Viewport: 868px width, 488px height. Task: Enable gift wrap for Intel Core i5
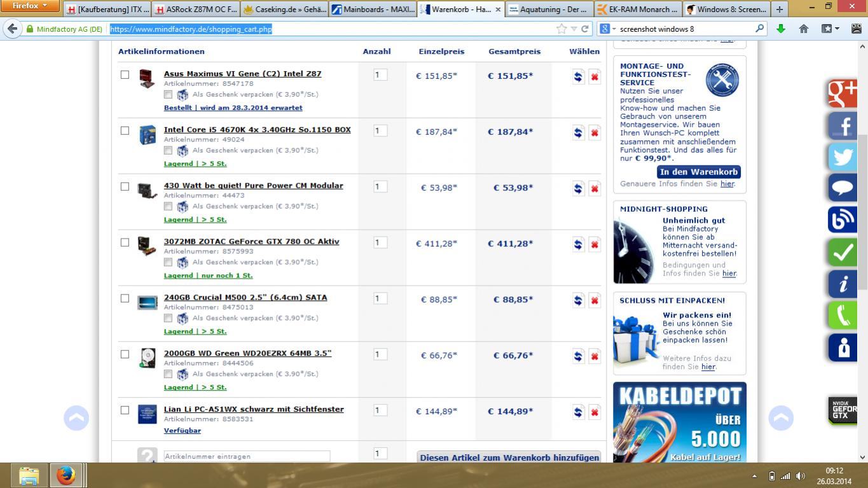(168, 150)
